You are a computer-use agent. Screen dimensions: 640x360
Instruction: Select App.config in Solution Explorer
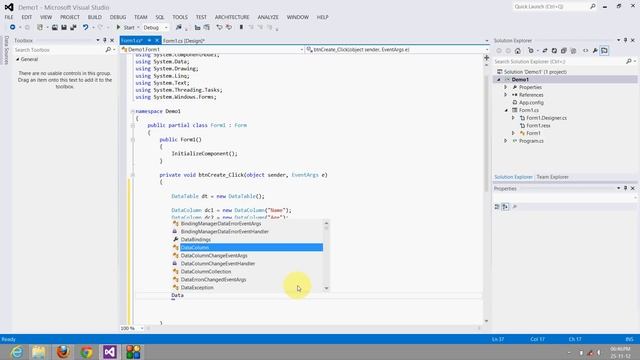coord(531,102)
